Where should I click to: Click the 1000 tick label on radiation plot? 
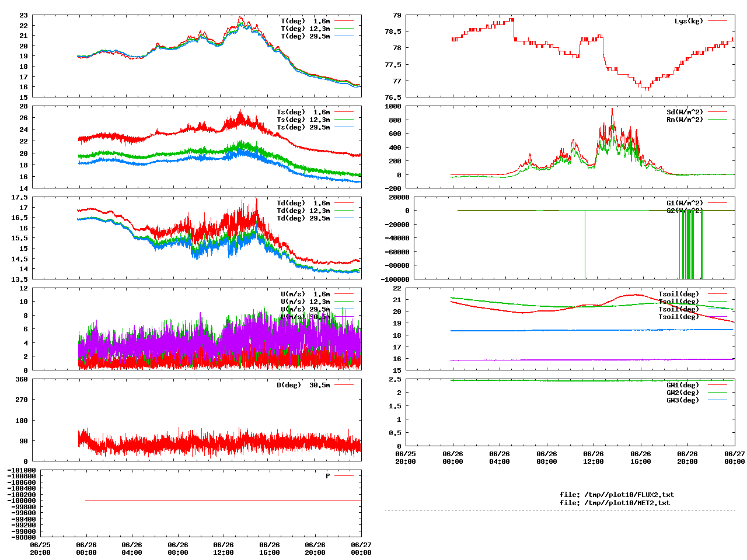click(x=393, y=106)
